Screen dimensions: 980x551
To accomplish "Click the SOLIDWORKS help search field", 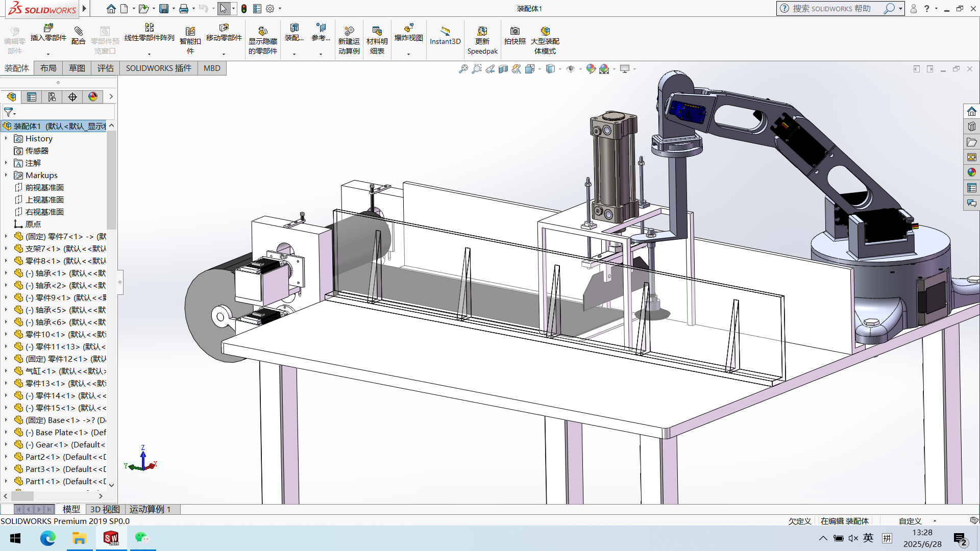I will point(832,9).
